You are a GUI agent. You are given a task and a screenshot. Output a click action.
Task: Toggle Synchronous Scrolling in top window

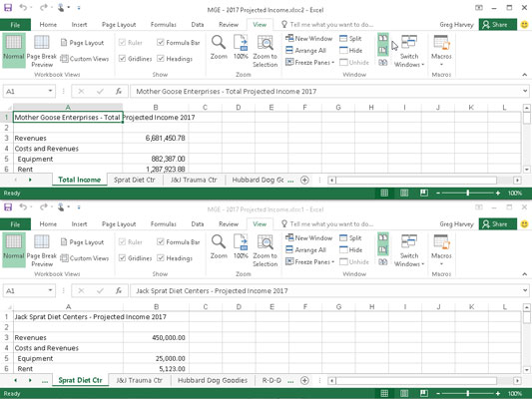click(x=383, y=51)
